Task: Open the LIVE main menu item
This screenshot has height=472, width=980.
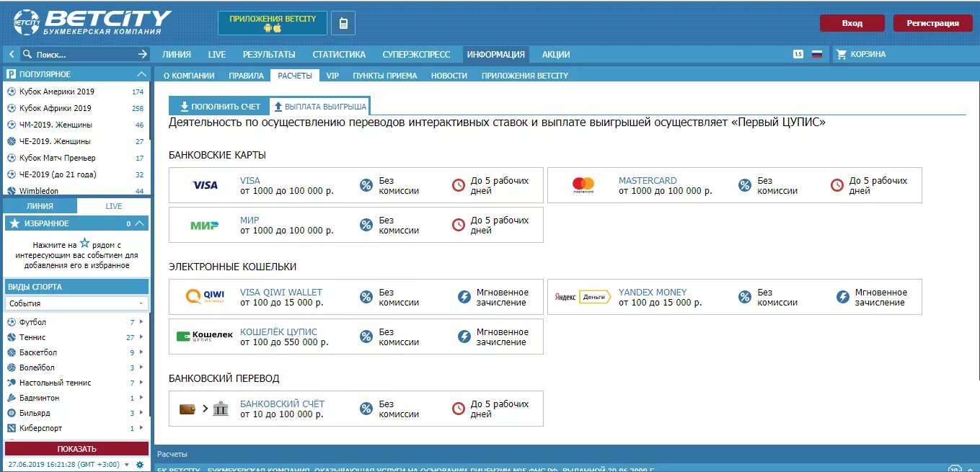Action: 217,54
